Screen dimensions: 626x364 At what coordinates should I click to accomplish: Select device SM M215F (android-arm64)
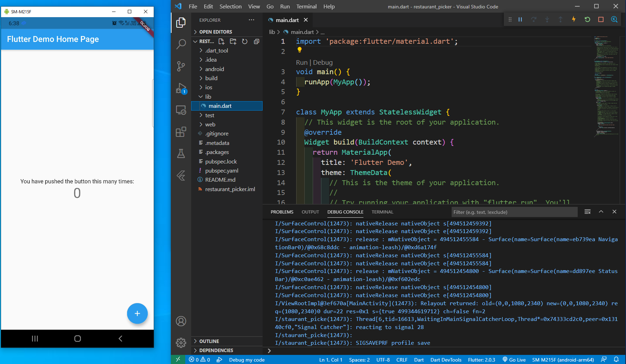click(563, 359)
